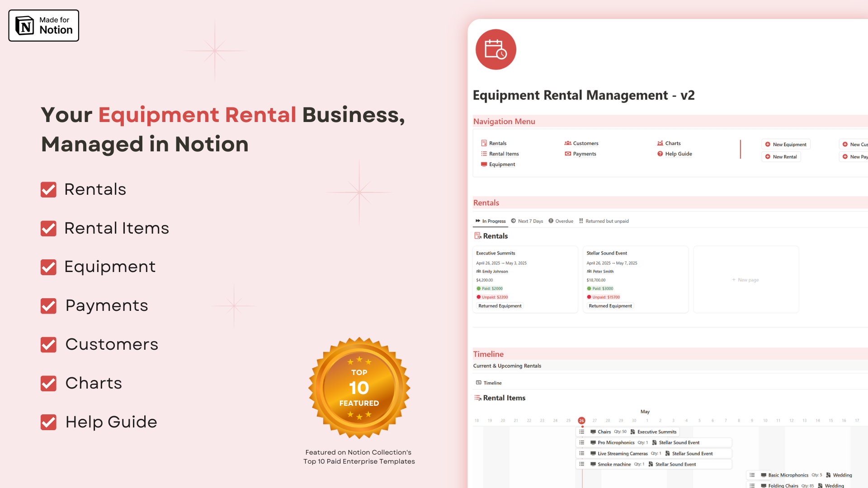The image size is (868, 488).
Task: Expand the Pro Microphonics row list icon
Action: [x=582, y=442]
